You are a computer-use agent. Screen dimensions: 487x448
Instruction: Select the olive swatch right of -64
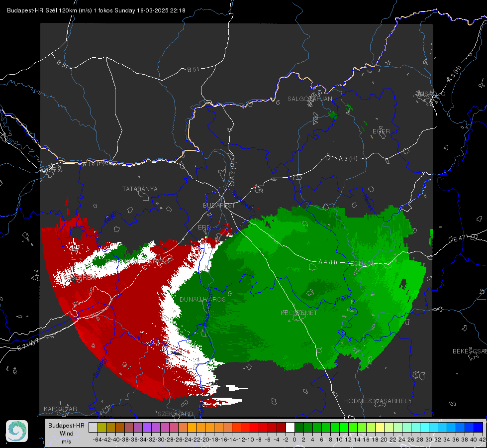click(102, 427)
